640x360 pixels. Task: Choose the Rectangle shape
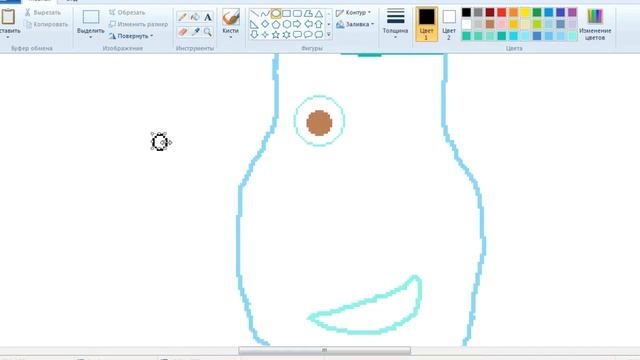click(x=287, y=13)
